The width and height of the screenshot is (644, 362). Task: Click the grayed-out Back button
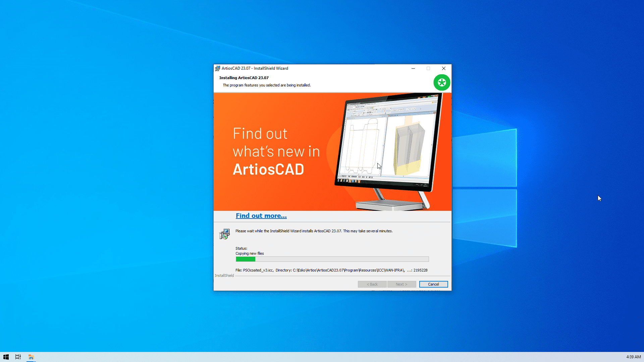372,284
